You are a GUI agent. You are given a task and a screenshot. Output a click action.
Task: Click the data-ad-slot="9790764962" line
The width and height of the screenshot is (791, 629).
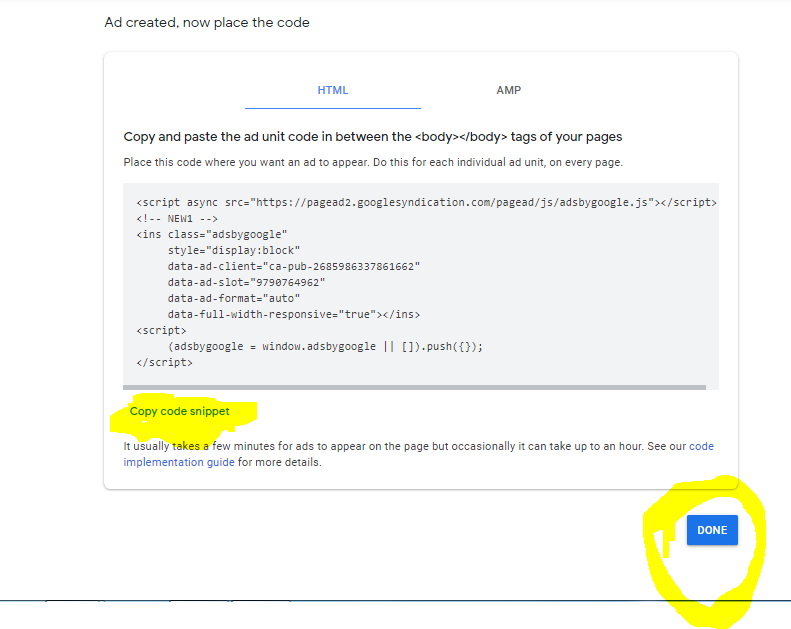pos(246,282)
